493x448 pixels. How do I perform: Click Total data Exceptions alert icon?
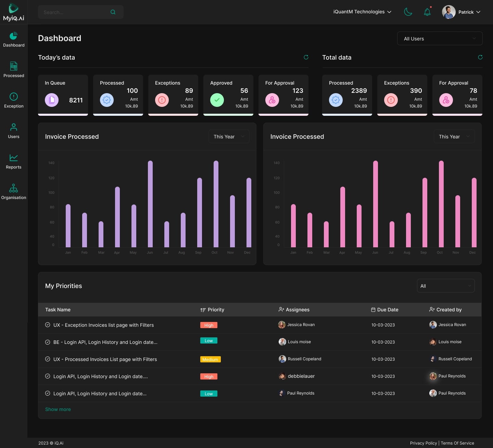[x=391, y=100]
